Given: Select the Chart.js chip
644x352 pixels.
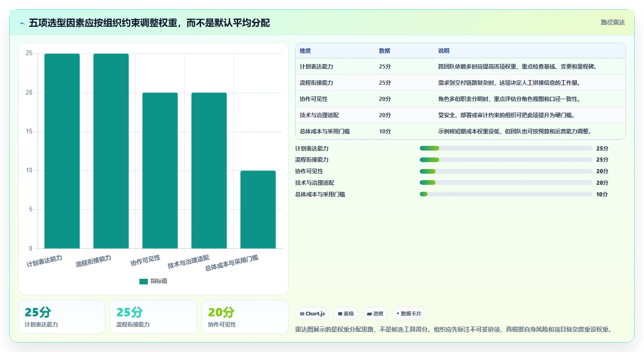Looking at the screenshot, I should point(312,314).
